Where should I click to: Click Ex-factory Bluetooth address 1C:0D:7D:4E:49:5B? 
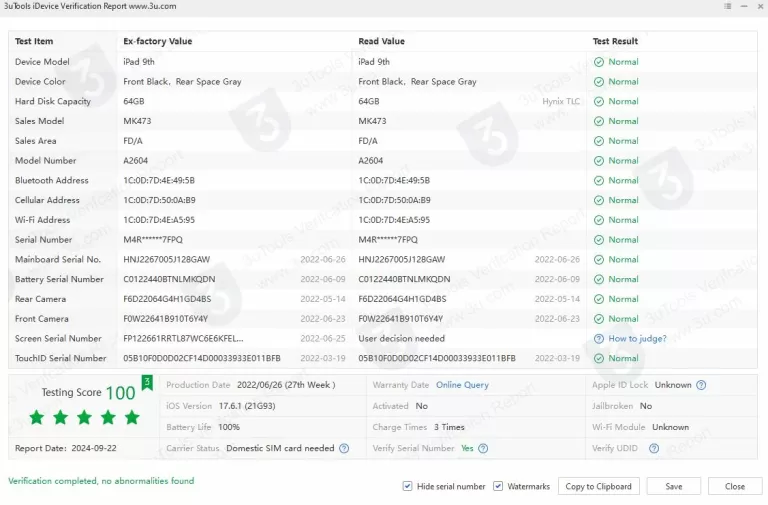pyautogui.click(x=159, y=180)
